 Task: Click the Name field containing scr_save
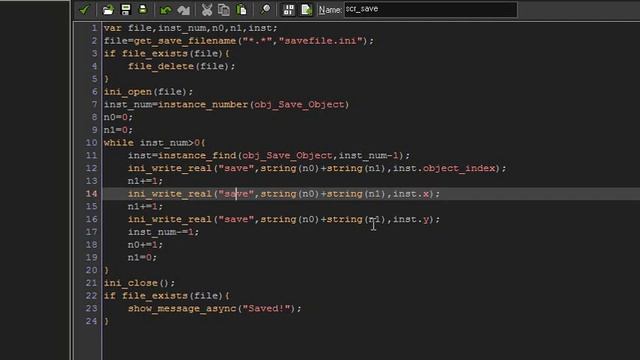(x=431, y=9)
